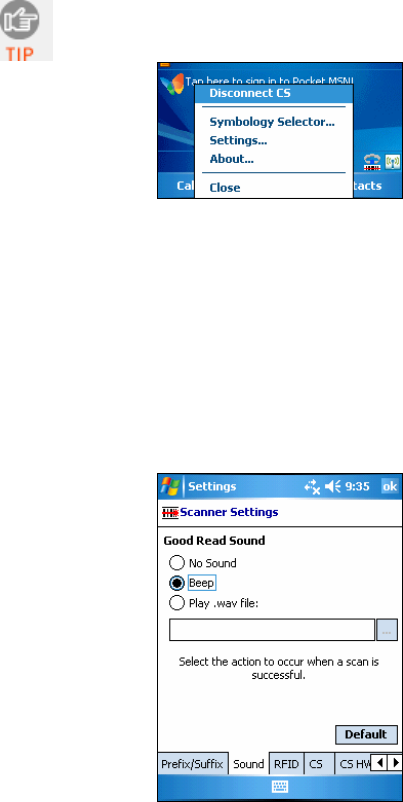Image resolution: width=403 pixels, height=802 pixels.
Task: Tap the scanner barcode tray icon
Action: click(x=372, y=162)
